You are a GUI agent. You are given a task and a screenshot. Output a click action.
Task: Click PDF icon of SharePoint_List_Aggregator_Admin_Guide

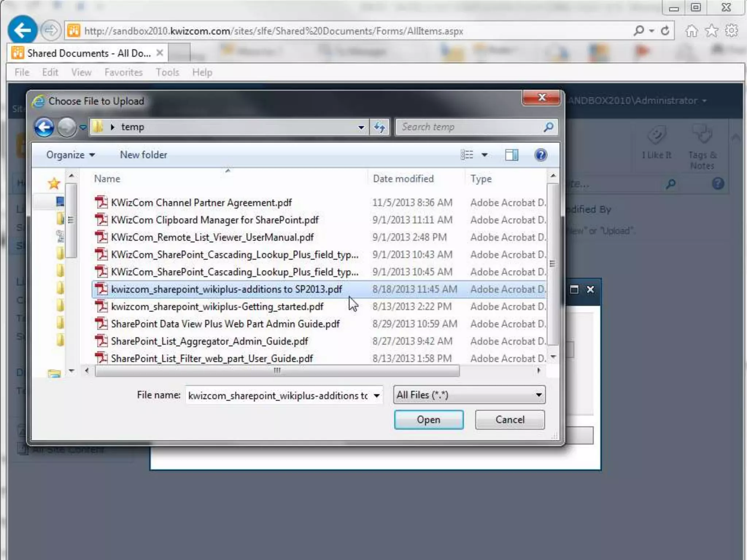101,341
